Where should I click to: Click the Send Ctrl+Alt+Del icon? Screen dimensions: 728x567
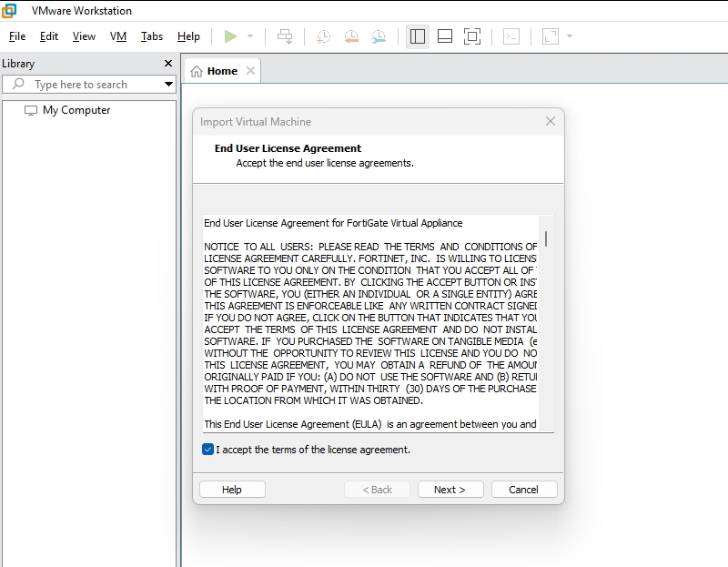[x=284, y=36]
